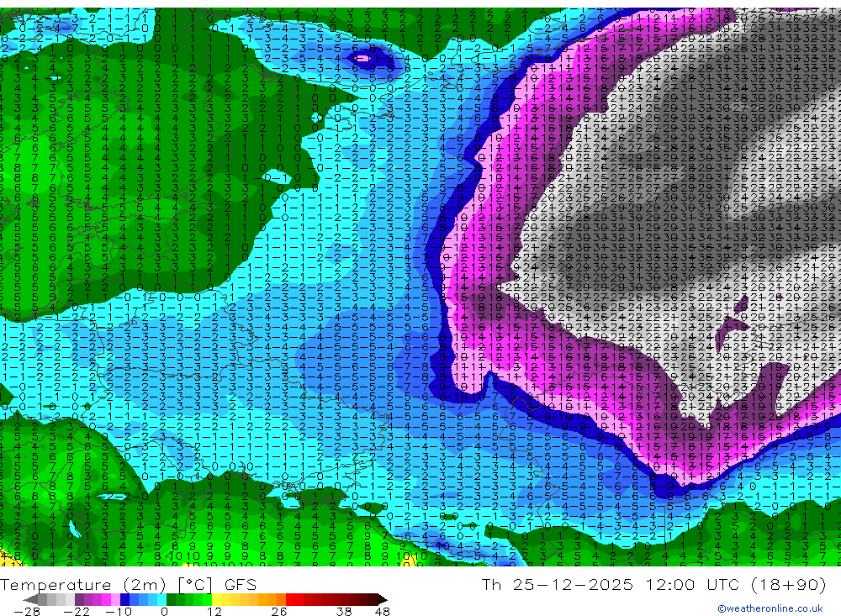Pick the dark green legend swatch just right of 0
This screenshot has height=616, width=841.
coord(171,599)
